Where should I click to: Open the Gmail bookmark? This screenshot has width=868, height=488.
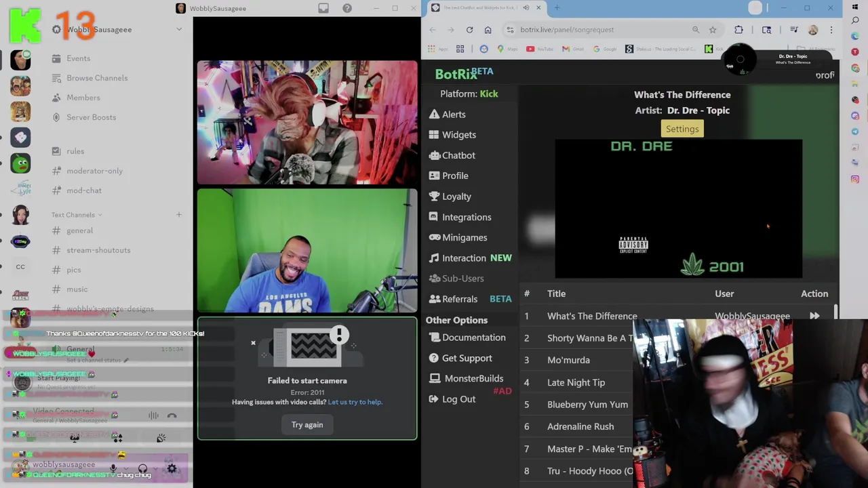[x=573, y=49]
